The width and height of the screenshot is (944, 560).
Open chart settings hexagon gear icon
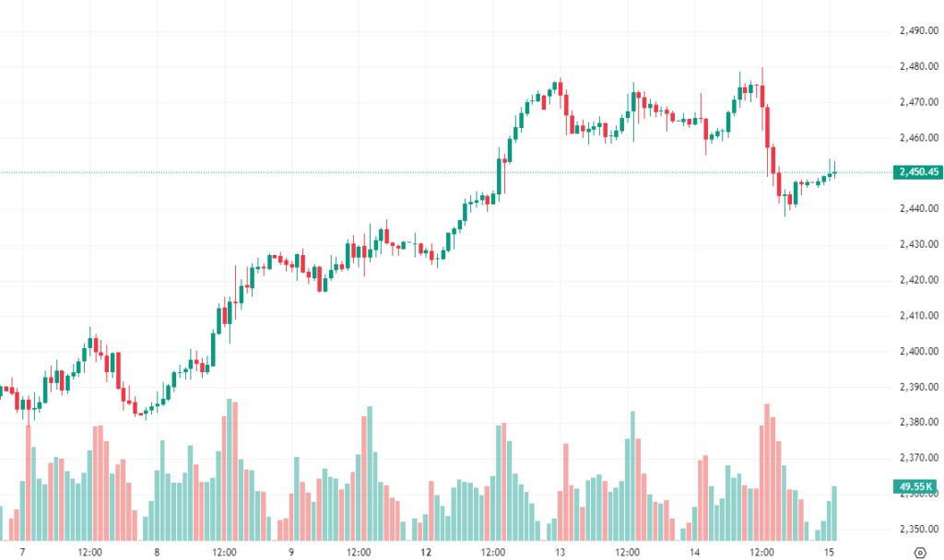[919, 553]
